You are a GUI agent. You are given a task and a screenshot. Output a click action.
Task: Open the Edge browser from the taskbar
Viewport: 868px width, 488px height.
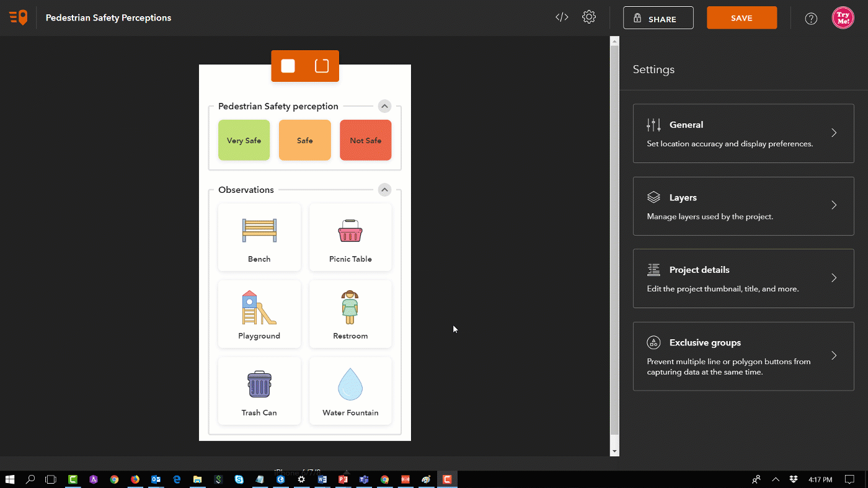click(177, 479)
